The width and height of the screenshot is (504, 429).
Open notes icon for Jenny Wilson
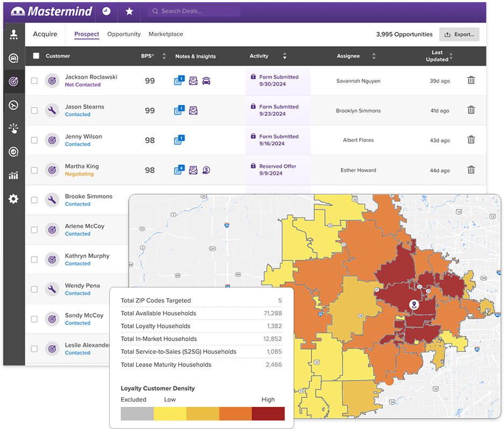(179, 140)
